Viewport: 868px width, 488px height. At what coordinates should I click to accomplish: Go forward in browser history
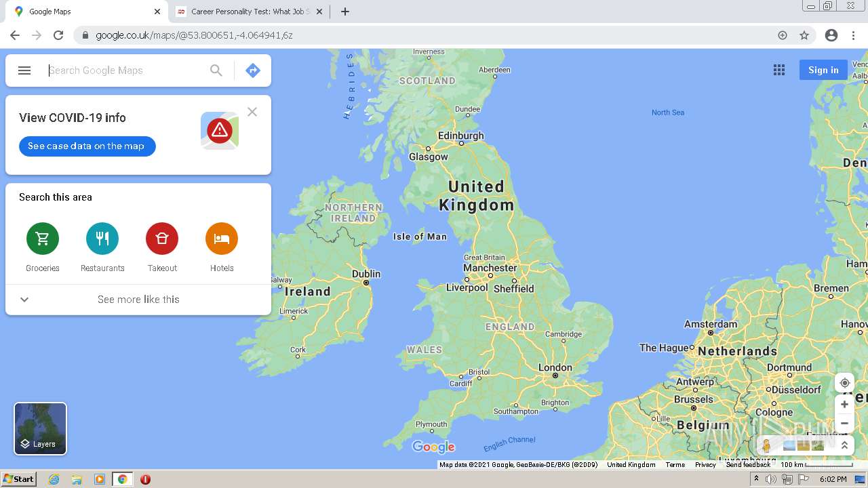37,35
